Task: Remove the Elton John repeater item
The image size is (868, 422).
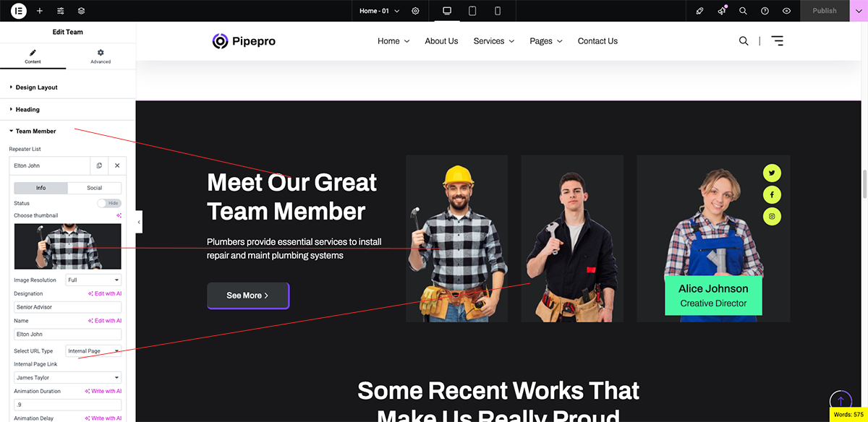Action: [117, 165]
